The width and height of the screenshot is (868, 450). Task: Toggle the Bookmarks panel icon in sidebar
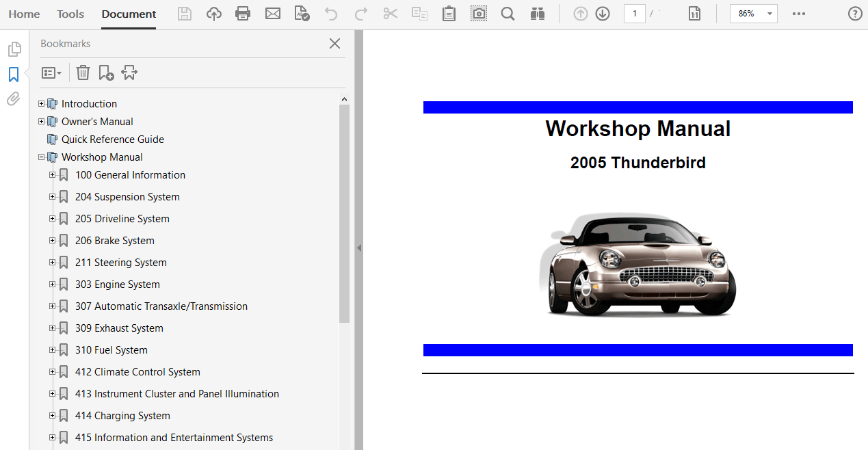click(14, 75)
